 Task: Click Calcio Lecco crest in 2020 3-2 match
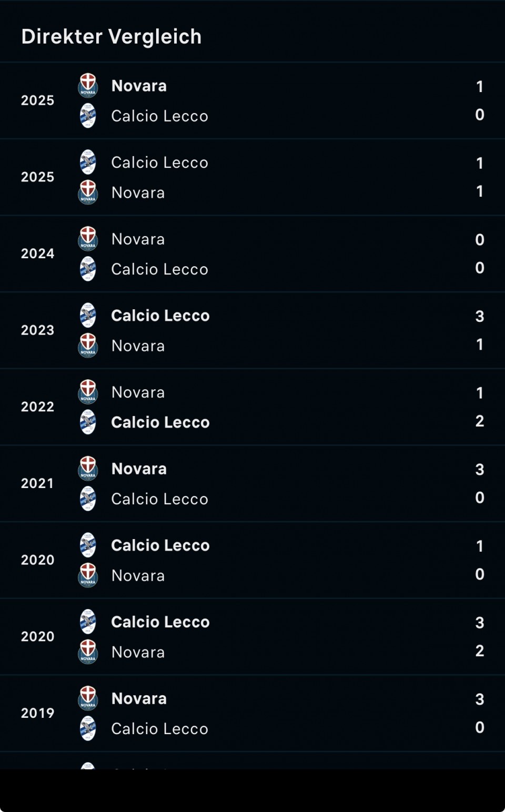click(88, 622)
